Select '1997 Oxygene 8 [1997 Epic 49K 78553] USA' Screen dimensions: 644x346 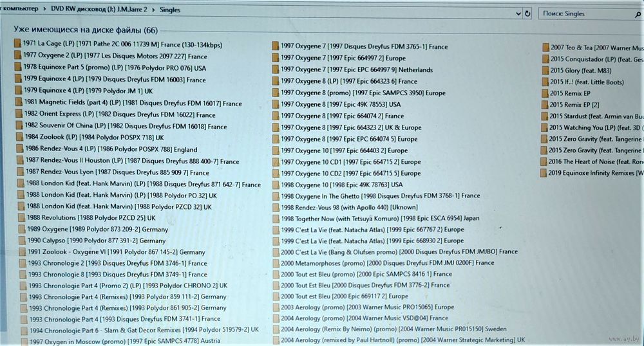tap(341, 105)
